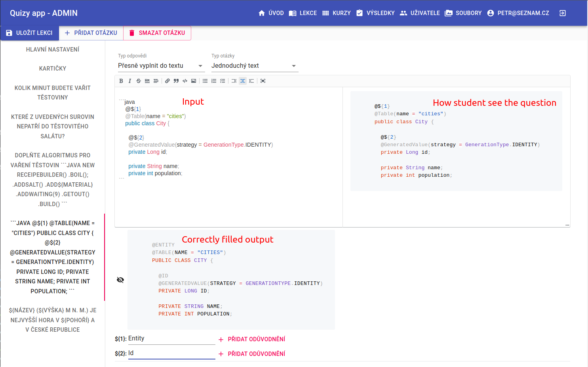Screen dimensions: 588x367
Task: Open VÝSLEDKY results page
Action: click(x=375, y=13)
